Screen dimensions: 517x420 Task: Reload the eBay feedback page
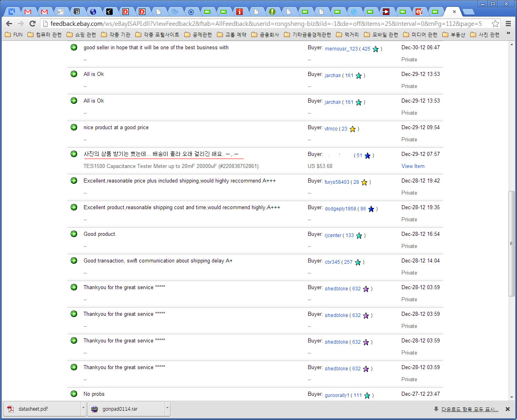(33, 23)
